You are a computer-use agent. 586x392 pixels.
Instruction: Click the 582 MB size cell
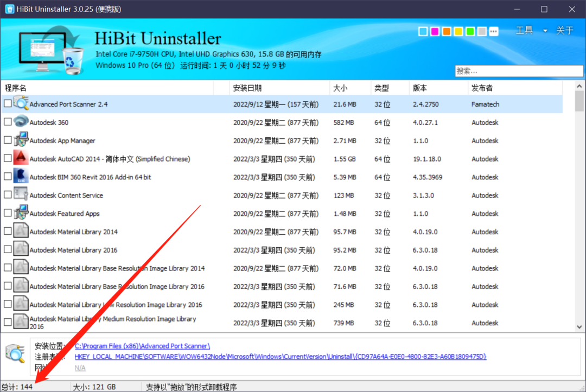(343, 123)
